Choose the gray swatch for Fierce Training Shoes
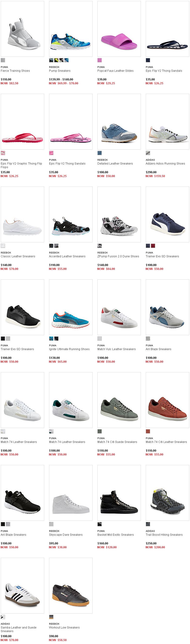The height and width of the screenshot is (644, 190). point(3,60)
